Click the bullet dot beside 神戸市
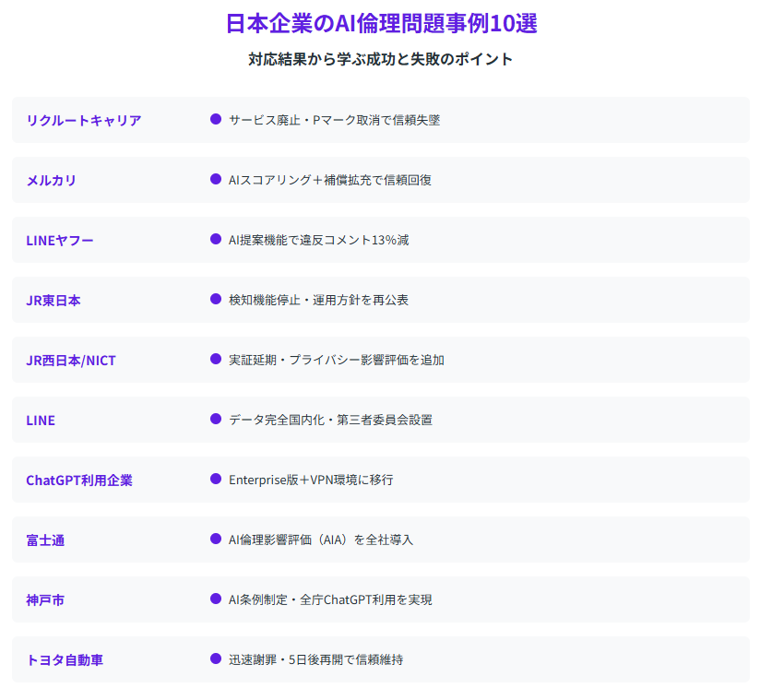Viewport: 760px width, 700px height. click(216, 599)
